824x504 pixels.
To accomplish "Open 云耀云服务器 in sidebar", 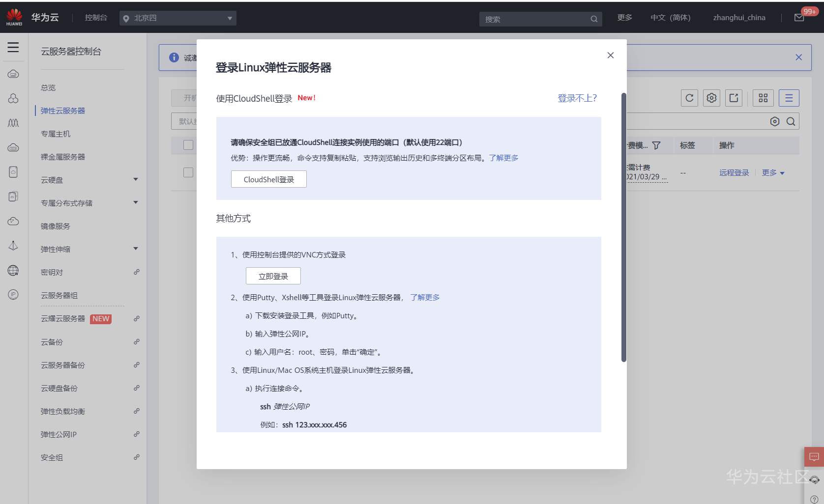I will click(63, 319).
